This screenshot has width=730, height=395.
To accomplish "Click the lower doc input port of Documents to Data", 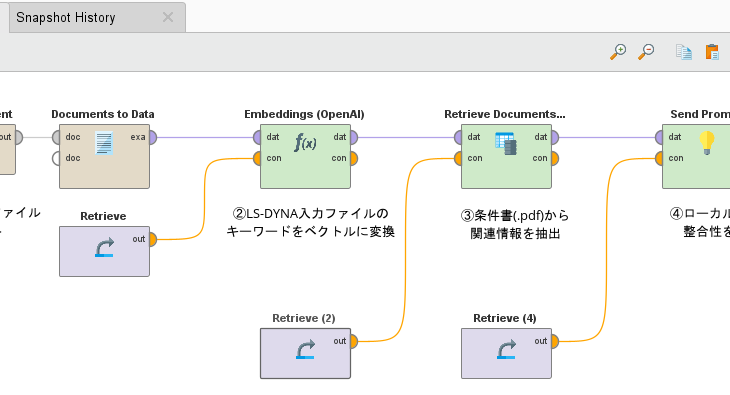I will point(56,158).
